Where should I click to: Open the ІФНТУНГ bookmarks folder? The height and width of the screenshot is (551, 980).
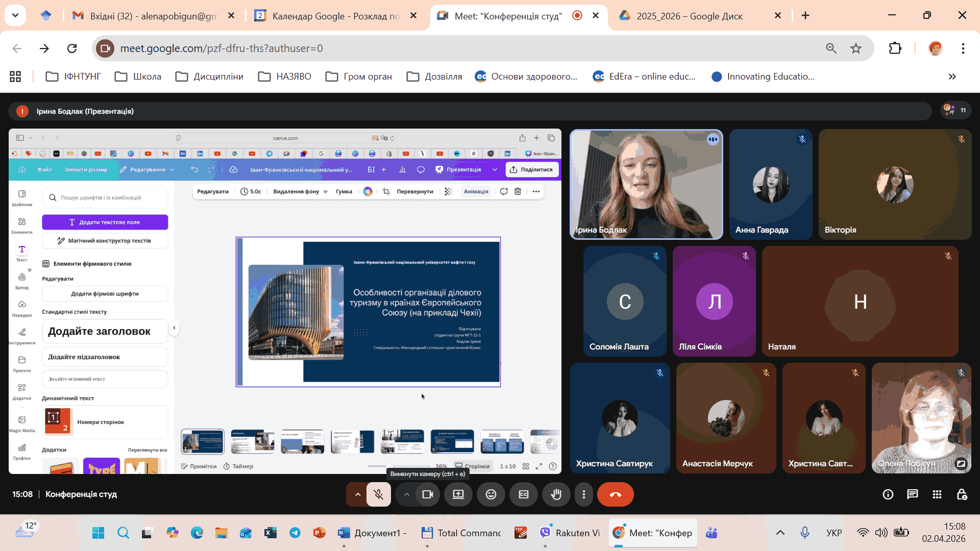[73, 77]
